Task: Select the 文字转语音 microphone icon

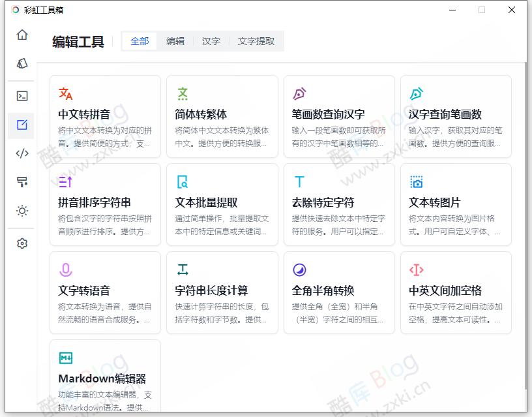Action: click(x=66, y=268)
